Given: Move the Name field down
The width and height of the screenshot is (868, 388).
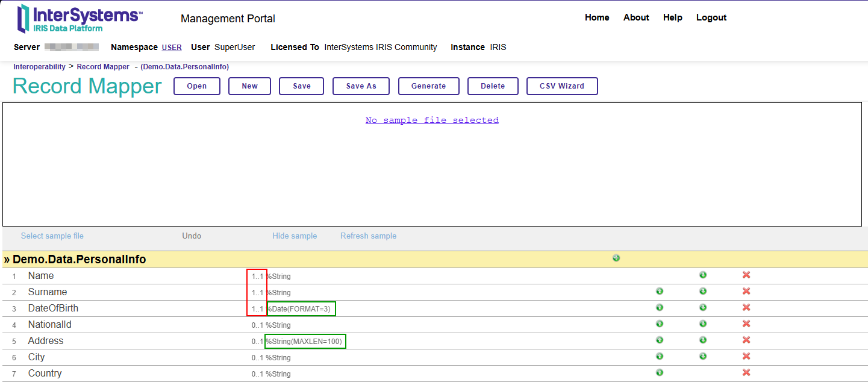Looking at the screenshot, I should coord(702,275).
